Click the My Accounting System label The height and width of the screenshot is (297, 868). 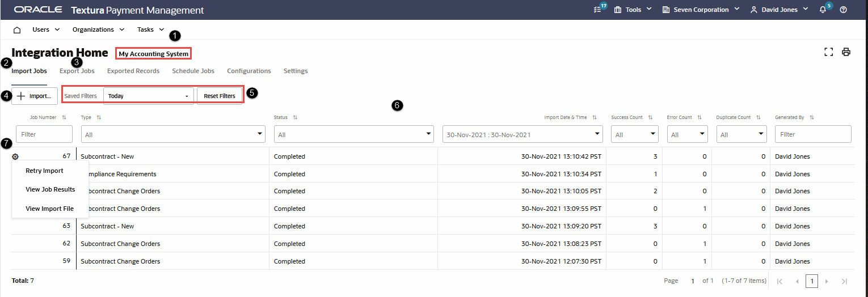(x=153, y=54)
